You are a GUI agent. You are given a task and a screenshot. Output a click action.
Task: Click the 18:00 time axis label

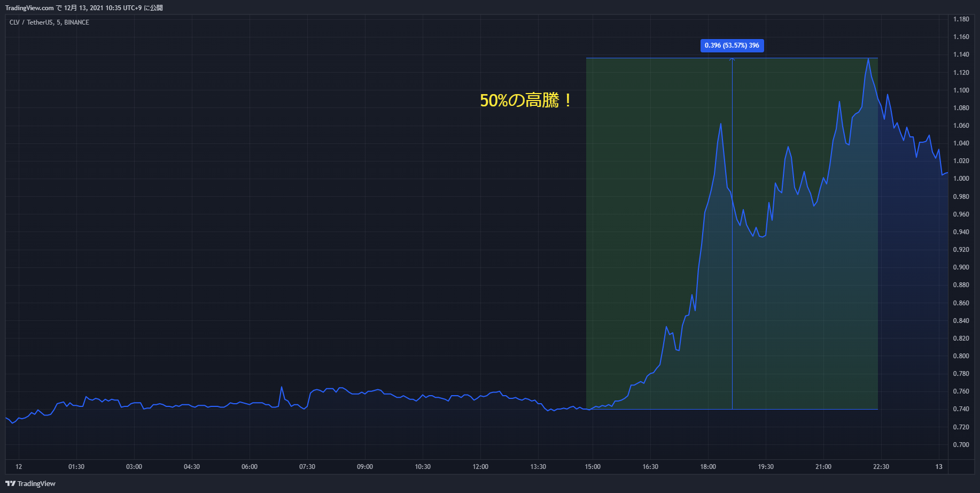point(708,467)
